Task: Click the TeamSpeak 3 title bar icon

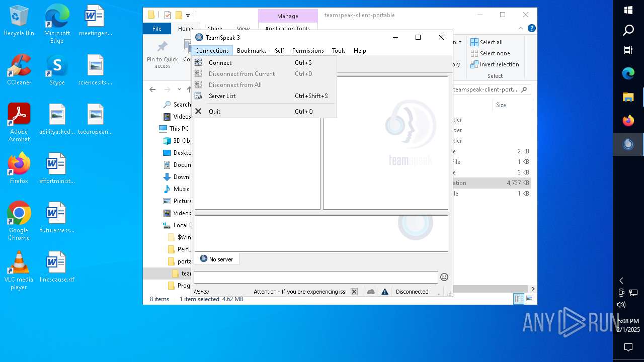Action: pos(199,37)
